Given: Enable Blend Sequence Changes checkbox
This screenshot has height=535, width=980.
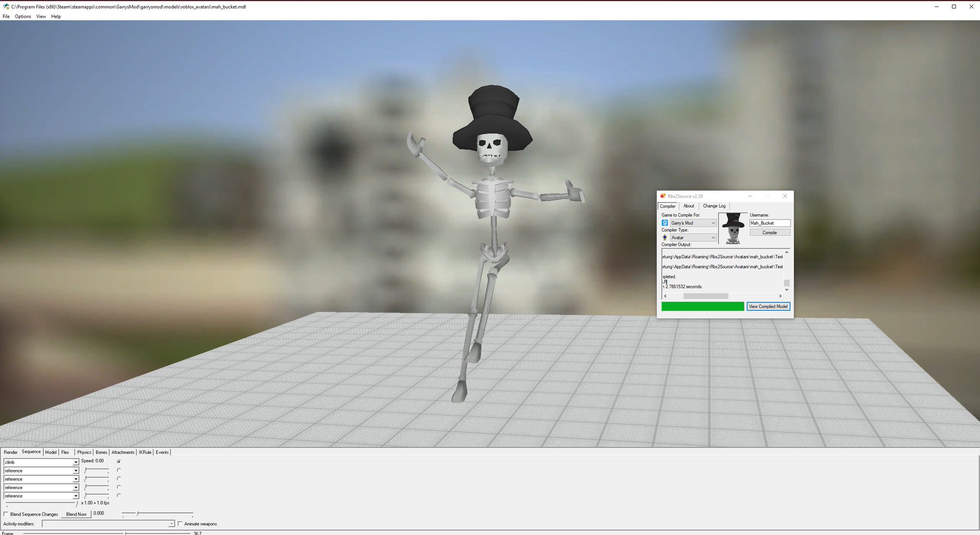Looking at the screenshot, I should (6, 514).
